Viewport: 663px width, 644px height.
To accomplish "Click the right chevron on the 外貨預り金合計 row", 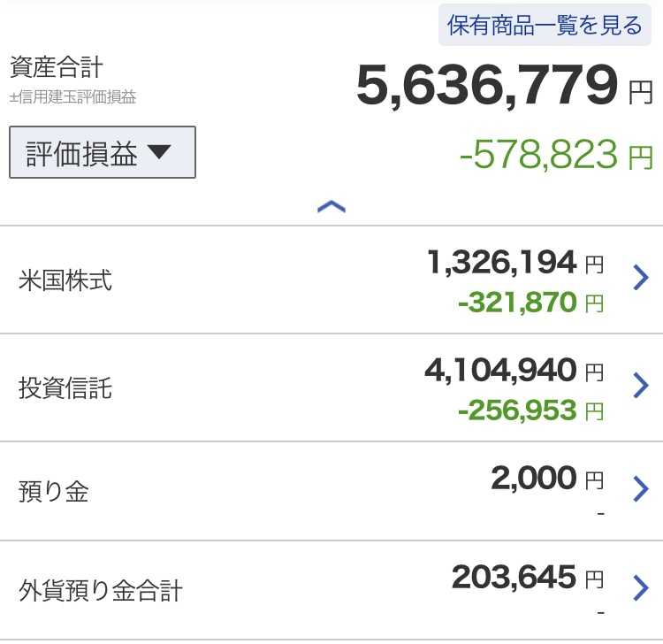I will click(641, 587).
